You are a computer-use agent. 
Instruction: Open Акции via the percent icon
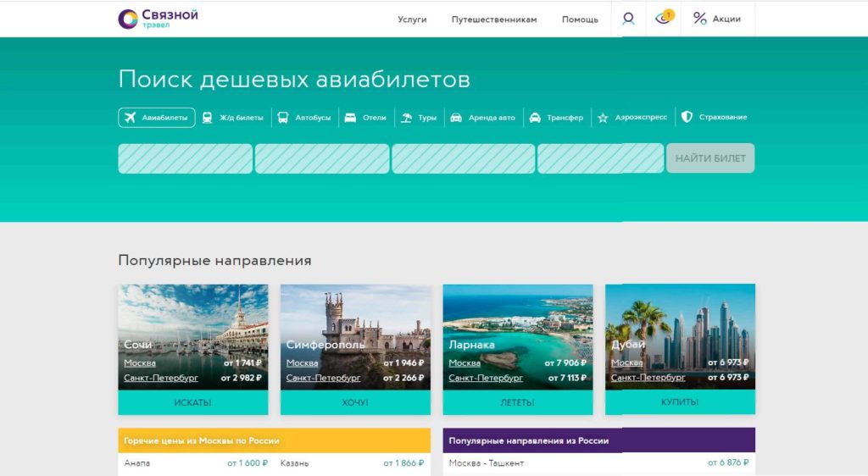point(700,19)
